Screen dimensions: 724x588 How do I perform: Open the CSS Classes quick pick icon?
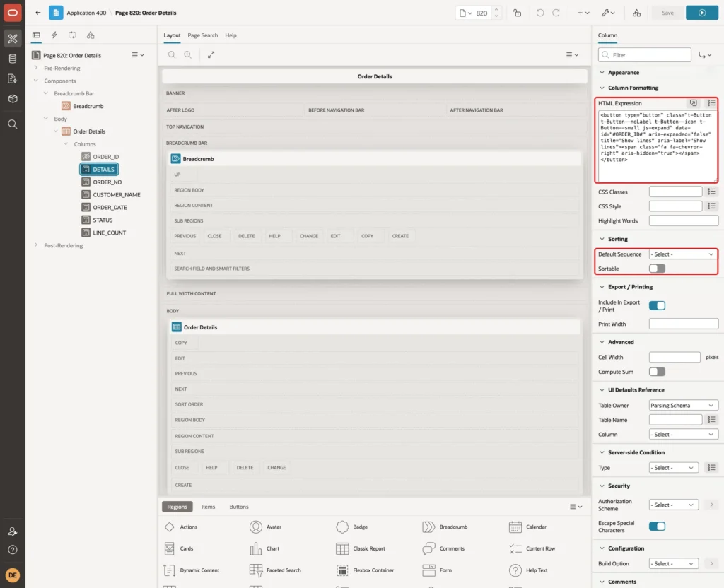tap(711, 192)
